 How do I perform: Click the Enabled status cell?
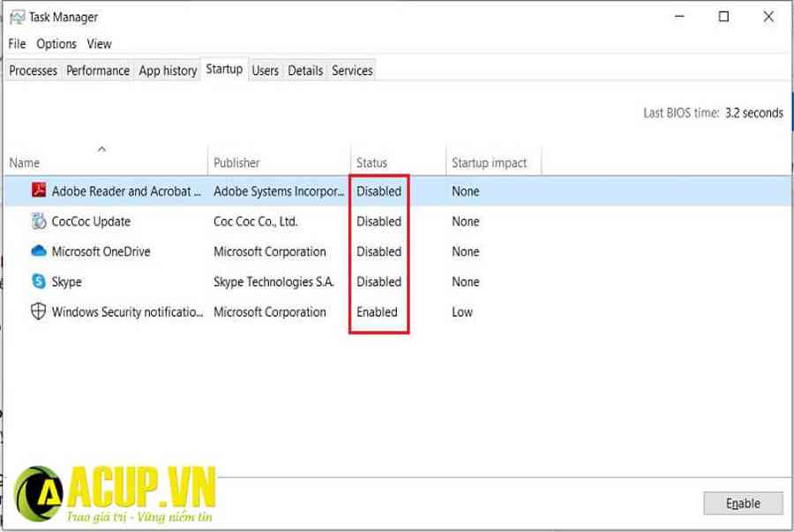[377, 311]
